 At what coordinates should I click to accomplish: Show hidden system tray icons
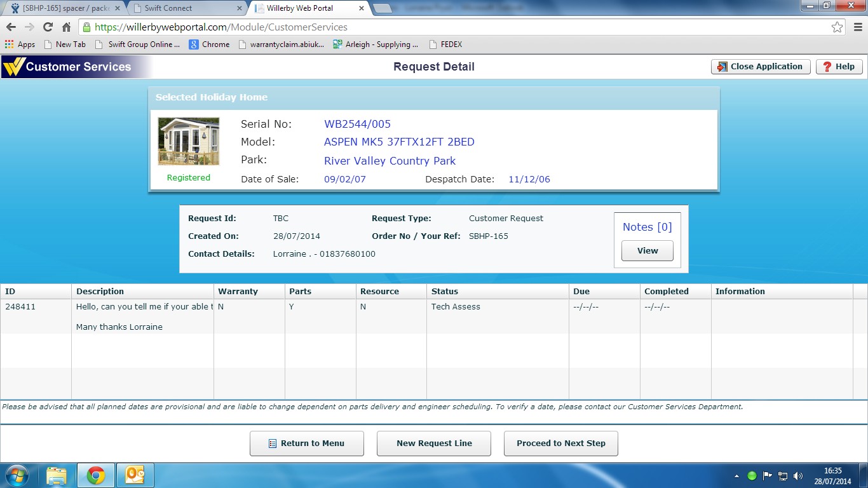[737, 476]
